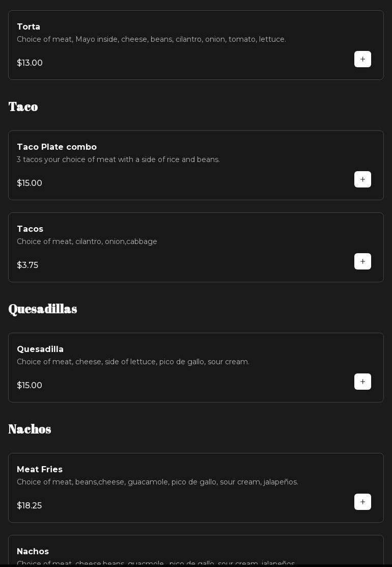Open the Torta item title

tap(29, 27)
